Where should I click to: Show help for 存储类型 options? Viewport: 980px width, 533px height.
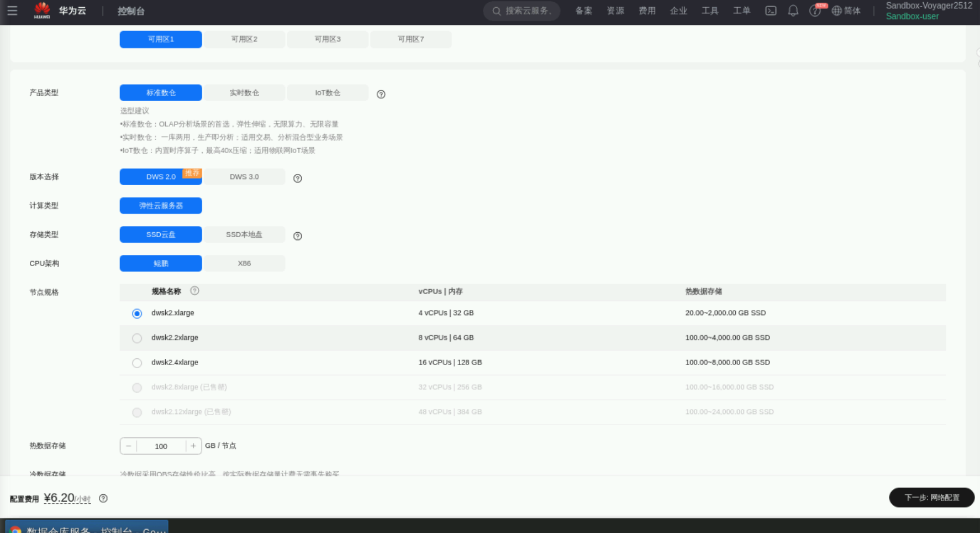pos(297,236)
